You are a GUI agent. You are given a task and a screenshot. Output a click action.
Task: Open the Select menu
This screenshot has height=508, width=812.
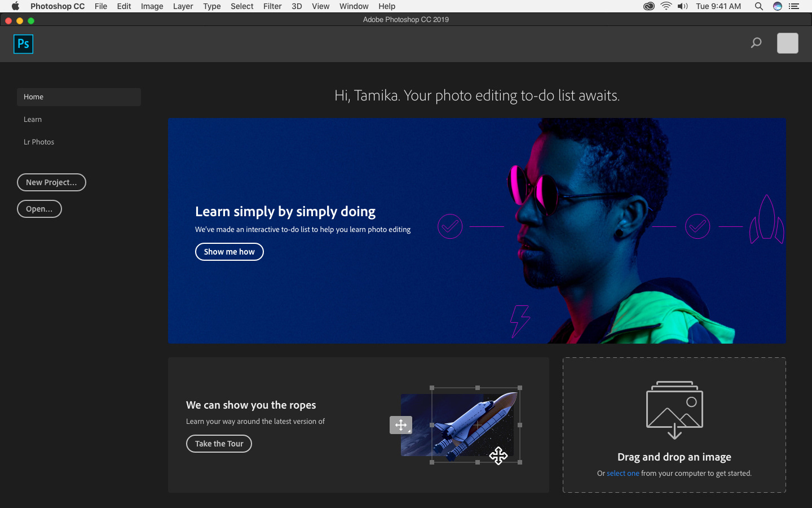[x=242, y=6]
